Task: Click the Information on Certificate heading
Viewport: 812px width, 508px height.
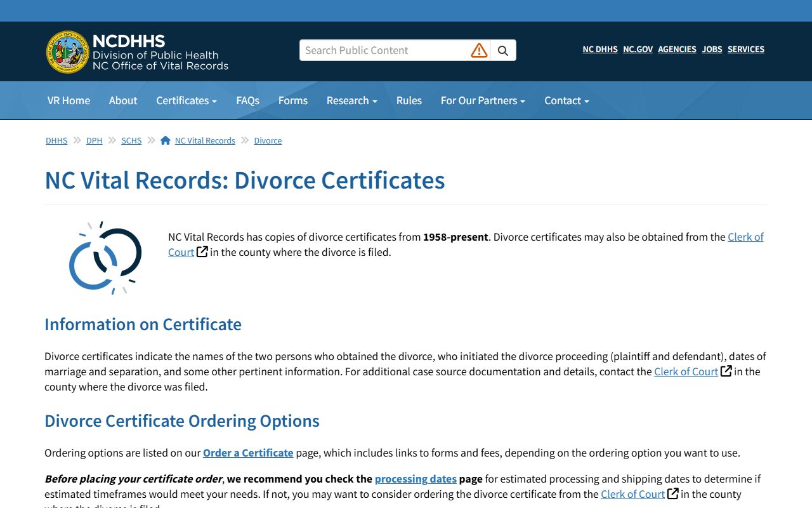Action: click(x=143, y=324)
